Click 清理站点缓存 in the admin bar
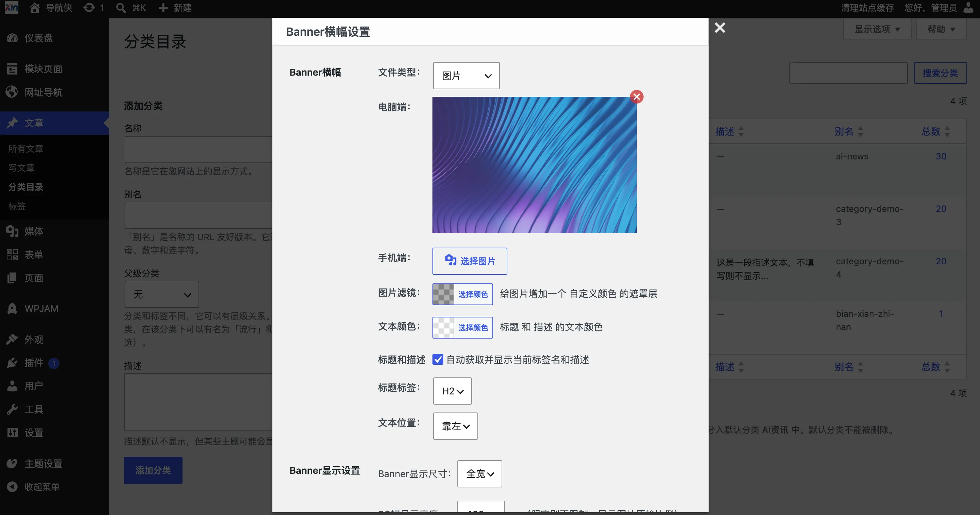 (867, 8)
